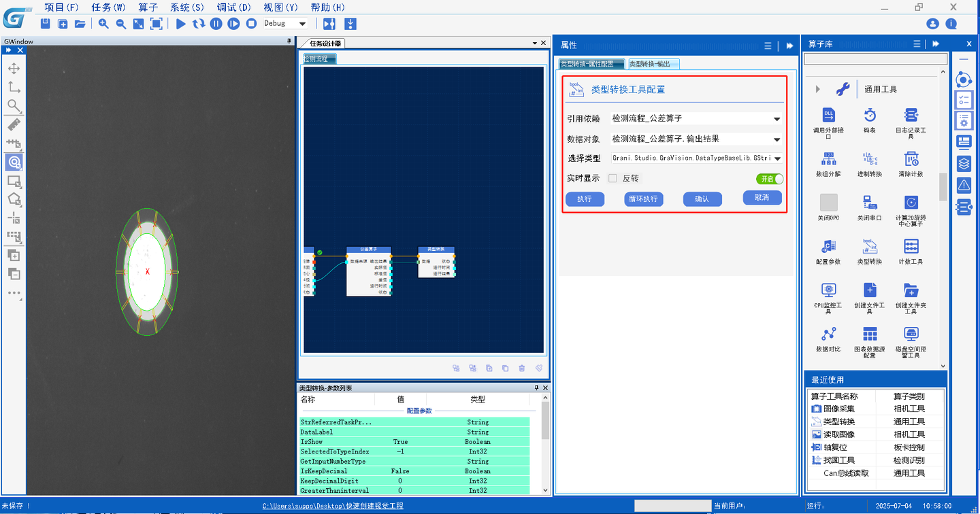Turn off the 开启 real-time display switch
The height and width of the screenshot is (514, 980).
pos(770,179)
